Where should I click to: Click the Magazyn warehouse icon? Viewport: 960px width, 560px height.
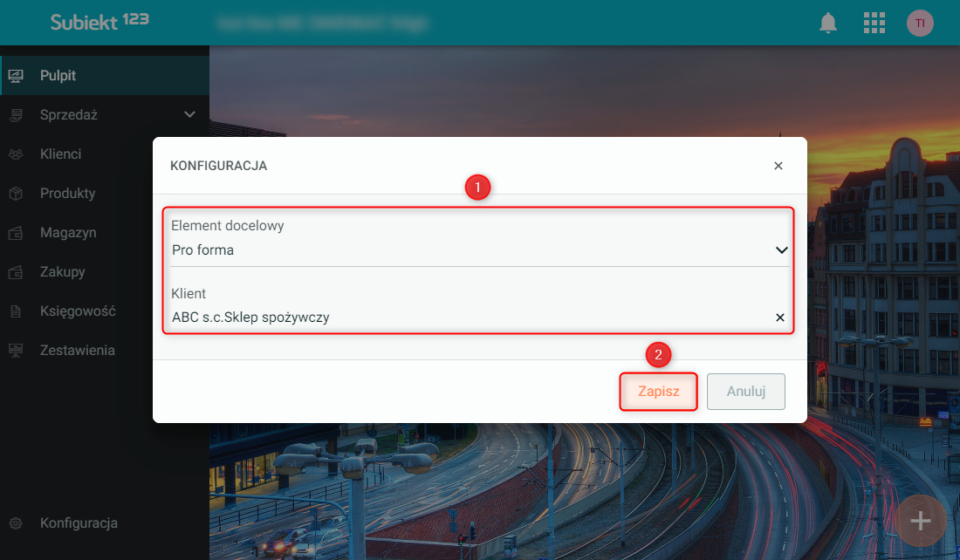pyautogui.click(x=16, y=233)
